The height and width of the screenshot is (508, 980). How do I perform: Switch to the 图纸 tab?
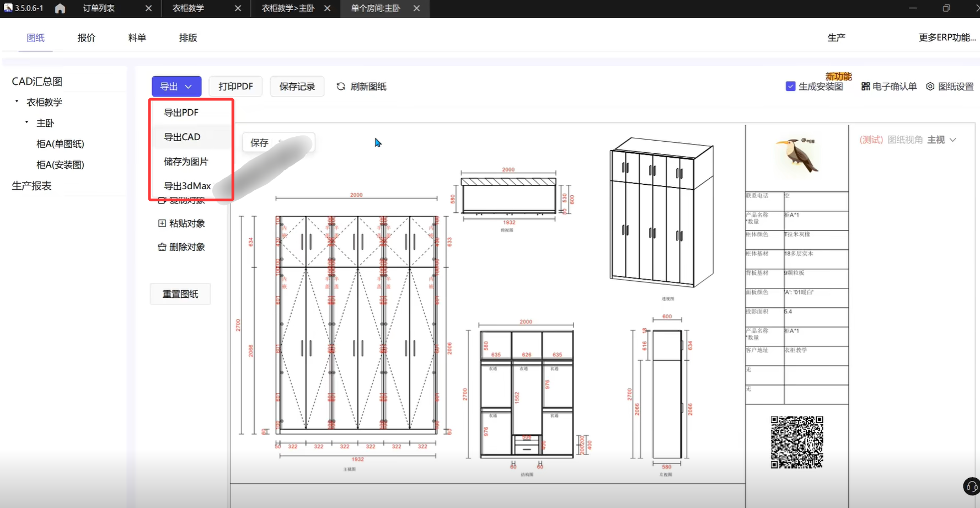point(35,38)
